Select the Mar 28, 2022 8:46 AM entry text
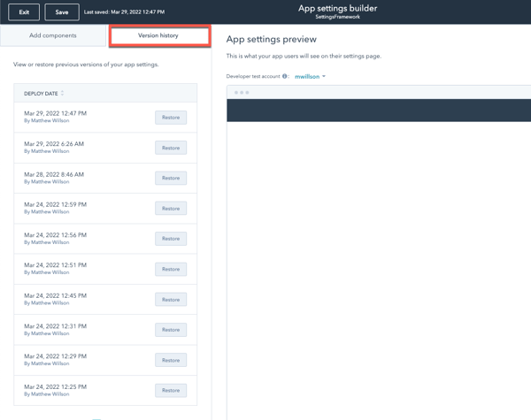 (54, 174)
